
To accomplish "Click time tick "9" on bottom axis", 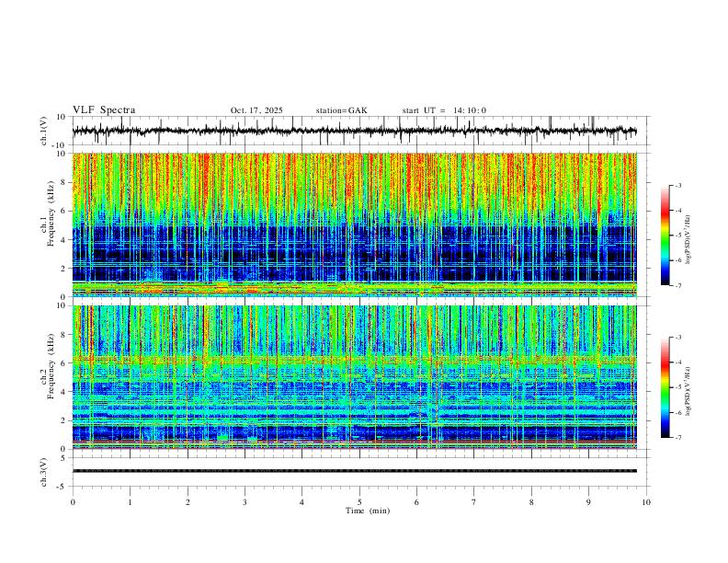I will click(x=588, y=502).
